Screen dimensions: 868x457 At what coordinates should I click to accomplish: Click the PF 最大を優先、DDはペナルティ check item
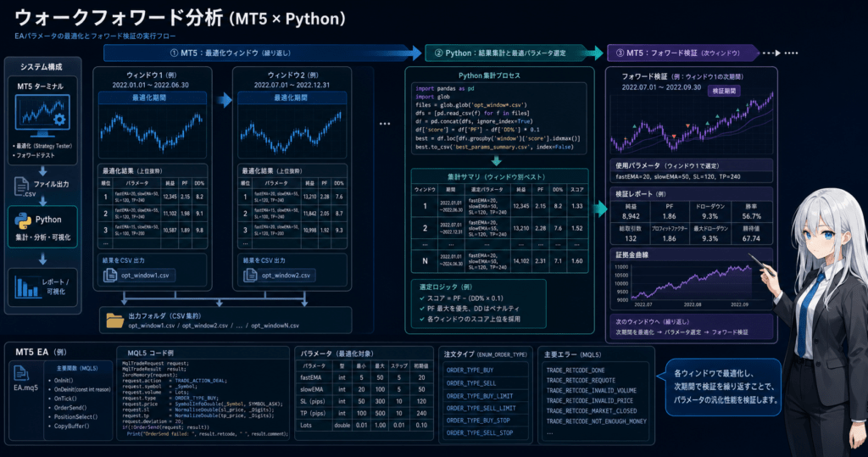(470, 309)
